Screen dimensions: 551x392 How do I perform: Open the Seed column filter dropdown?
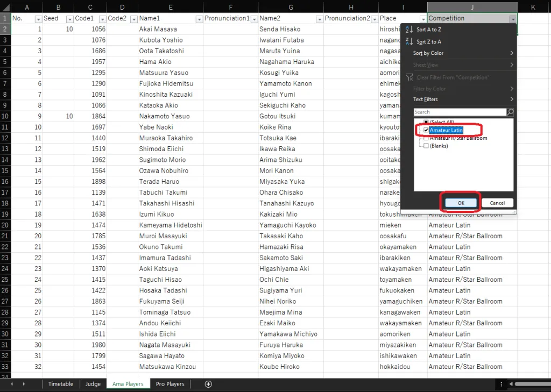click(69, 19)
